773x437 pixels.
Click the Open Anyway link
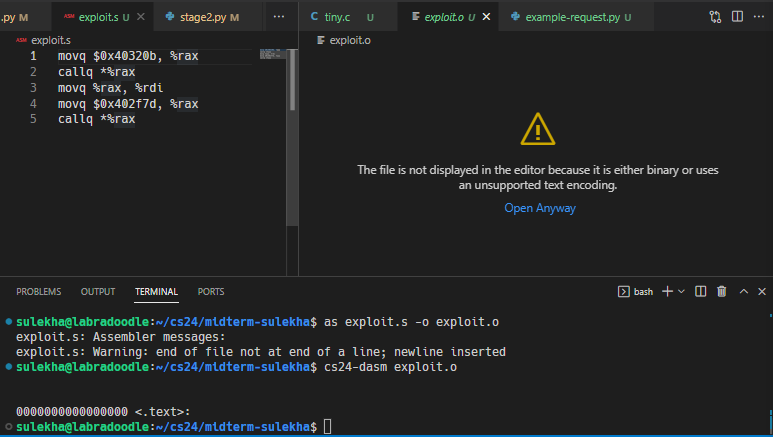pyautogui.click(x=539, y=208)
